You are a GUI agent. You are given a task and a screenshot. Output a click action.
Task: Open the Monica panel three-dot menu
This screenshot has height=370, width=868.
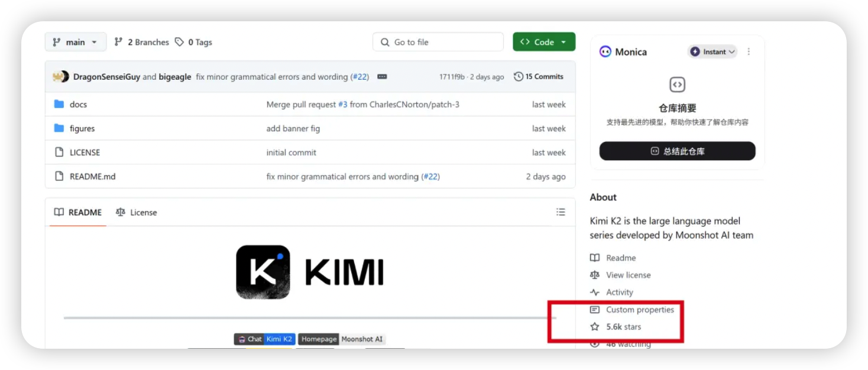pyautogui.click(x=749, y=52)
